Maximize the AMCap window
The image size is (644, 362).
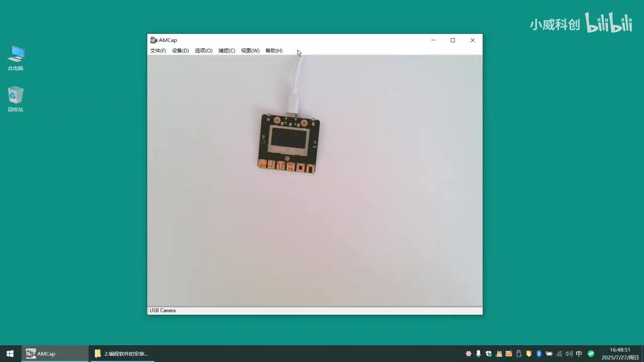(x=453, y=40)
